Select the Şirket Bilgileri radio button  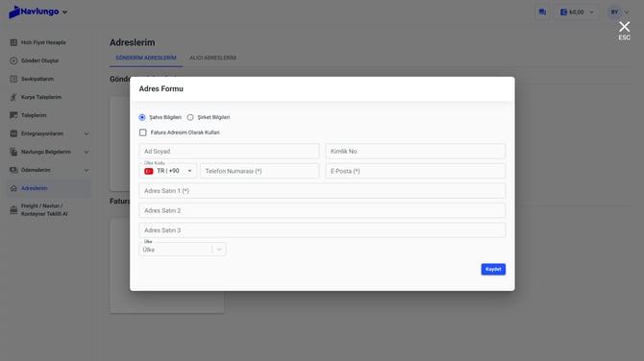pyautogui.click(x=190, y=117)
